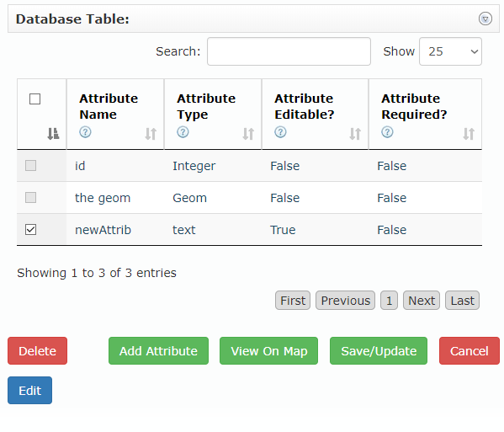This screenshot has height=432, width=504.
Task: Open help icon under Attribute Type
Action: pyautogui.click(x=183, y=132)
